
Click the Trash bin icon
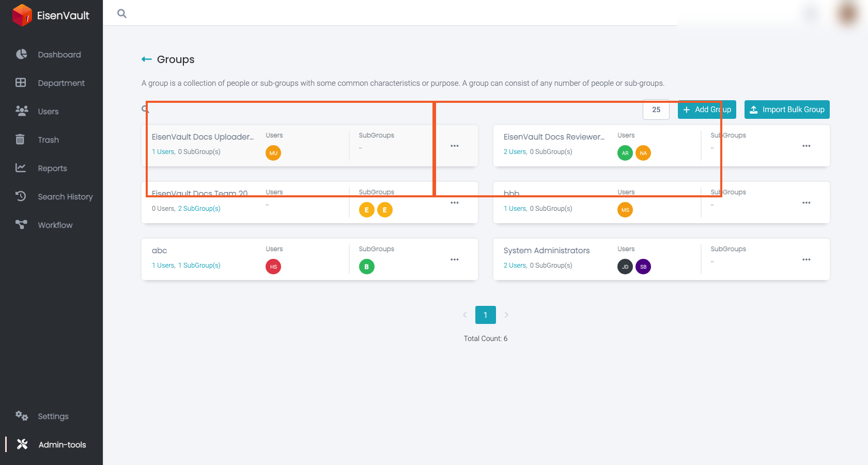(20, 139)
